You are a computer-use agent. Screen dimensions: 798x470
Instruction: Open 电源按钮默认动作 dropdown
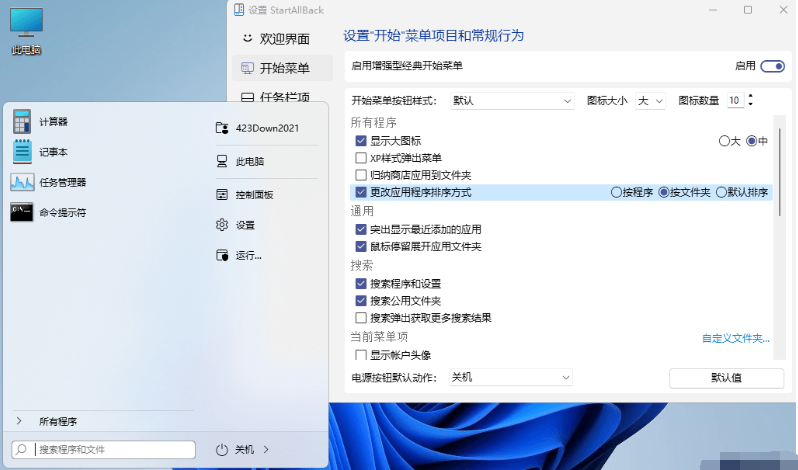tap(510, 377)
